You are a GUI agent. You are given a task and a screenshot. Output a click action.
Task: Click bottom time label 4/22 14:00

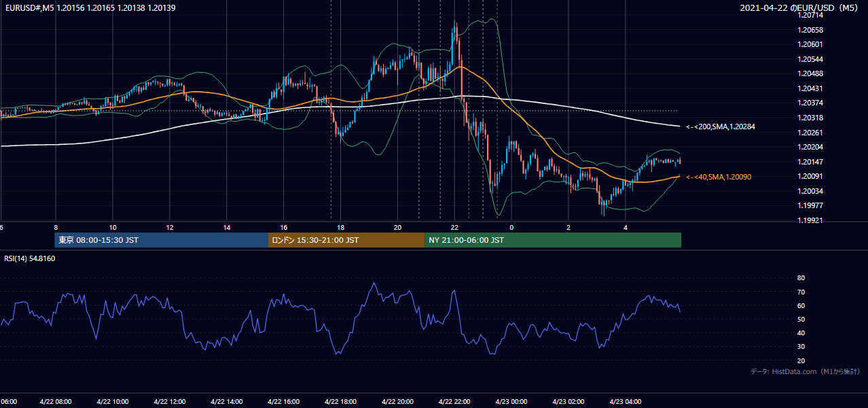(x=227, y=402)
